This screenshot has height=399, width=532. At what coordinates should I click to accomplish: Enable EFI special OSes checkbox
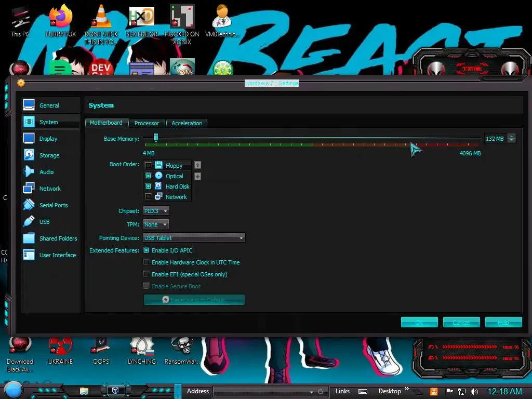tap(146, 274)
